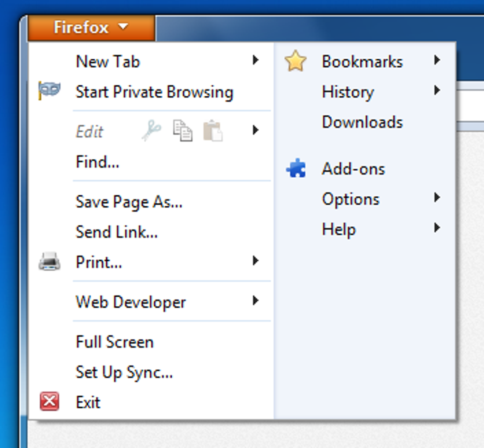This screenshot has height=448, width=484.
Task: Click the Add-ons puzzle piece icon
Action: click(x=296, y=168)
